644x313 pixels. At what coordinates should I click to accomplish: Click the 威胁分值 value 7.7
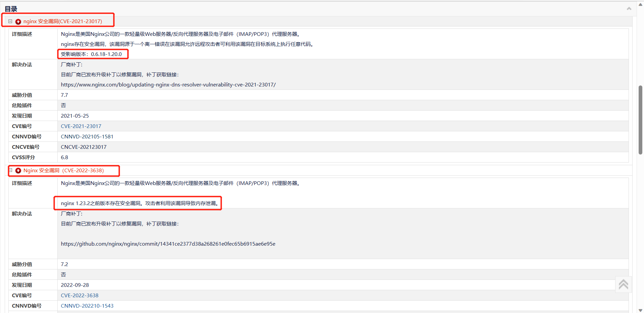pos(64,95)
